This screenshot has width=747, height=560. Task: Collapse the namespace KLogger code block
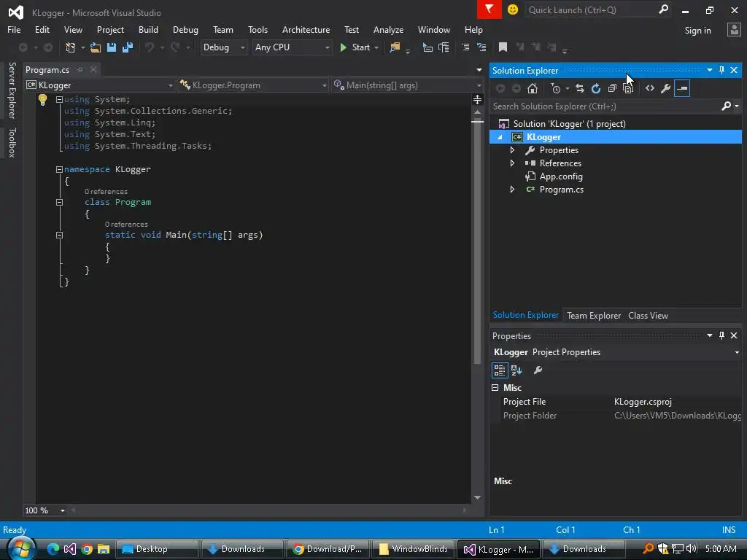coord(60,169)
